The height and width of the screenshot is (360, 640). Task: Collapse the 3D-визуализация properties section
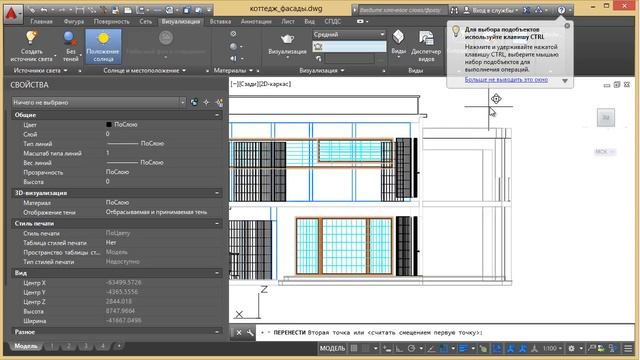click(x=217, y=193)
